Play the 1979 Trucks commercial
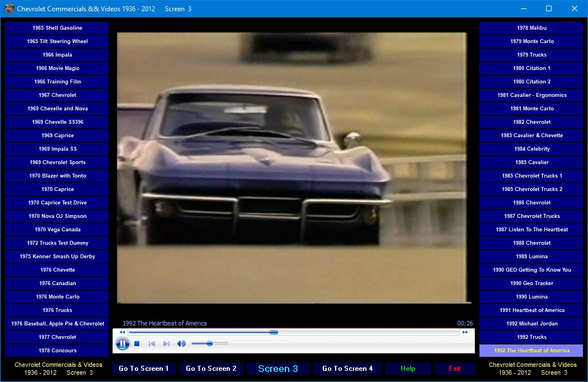Image resolution: width=588 pixels, height=382 pixels. (531, 55)
